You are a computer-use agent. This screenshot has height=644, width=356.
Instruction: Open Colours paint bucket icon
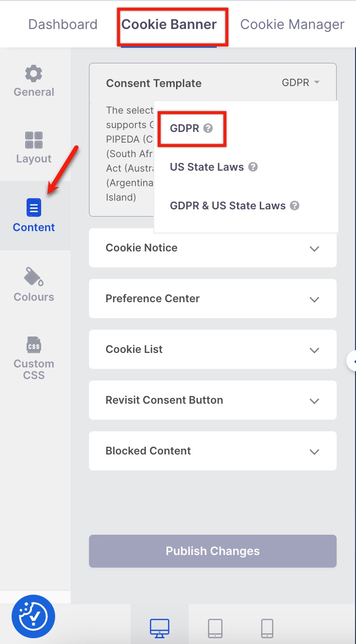34,277
